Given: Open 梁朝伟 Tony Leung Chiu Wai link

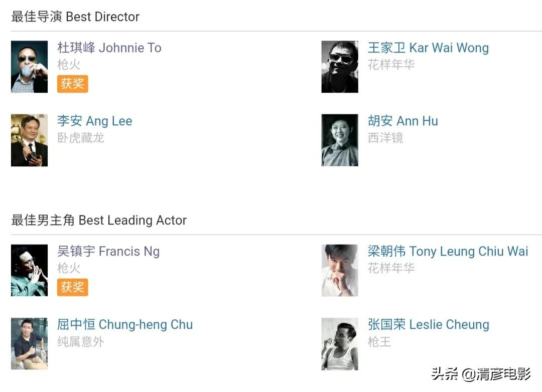Looking at the screenshot, I should click(448, 252).
